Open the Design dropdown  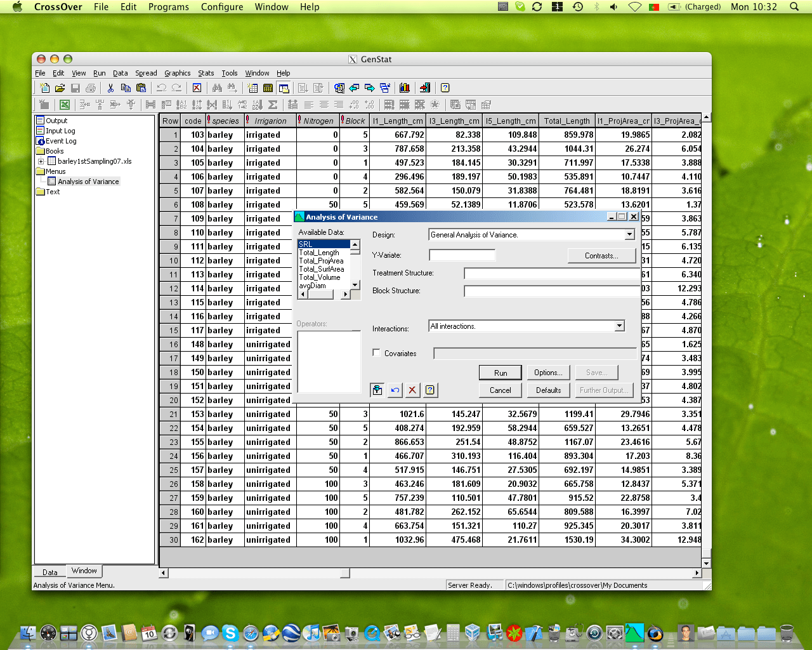(x=629, y=235)
